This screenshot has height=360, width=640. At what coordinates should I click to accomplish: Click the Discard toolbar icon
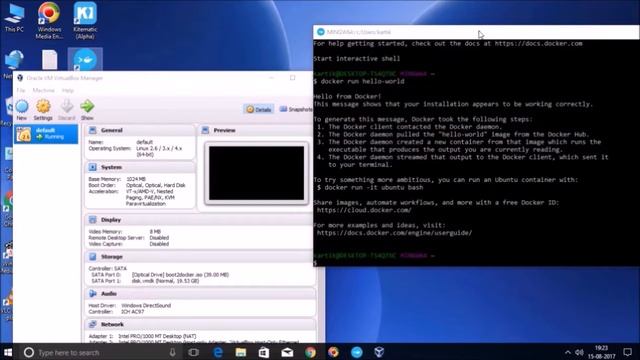67,107
